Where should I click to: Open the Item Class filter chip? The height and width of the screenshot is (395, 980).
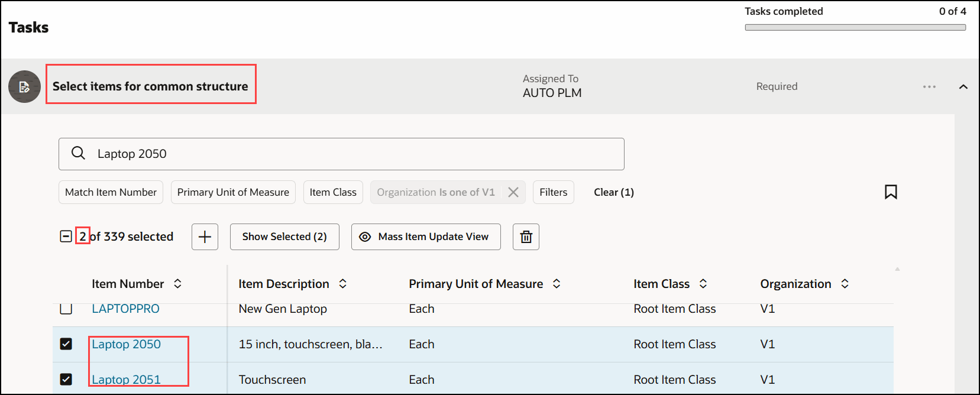pyautogui.click(x=333, y=192)
